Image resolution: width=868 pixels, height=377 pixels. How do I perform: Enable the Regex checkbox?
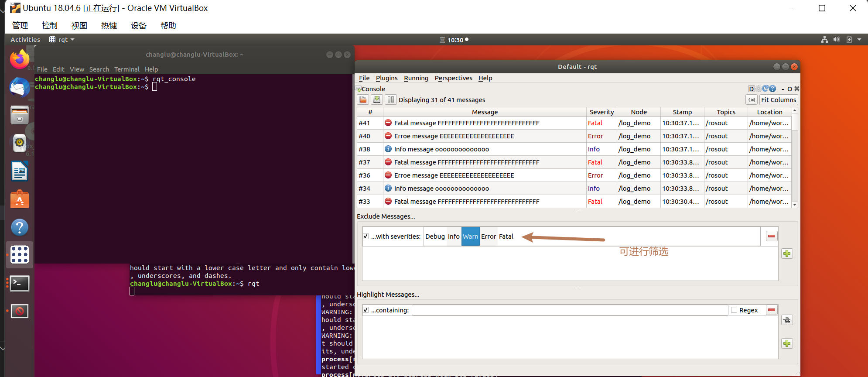point(734,310)
